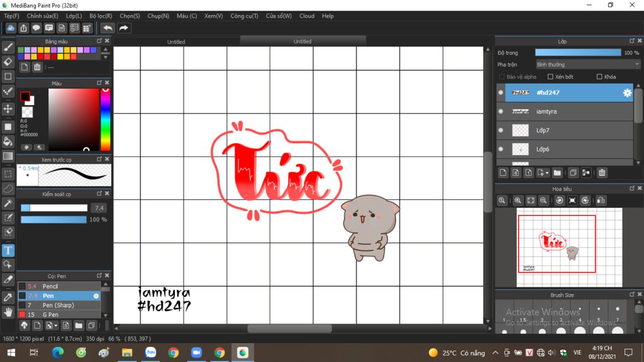The image size is (644, 362).
Task: Select the Text tool
Action: pos(8,250)
